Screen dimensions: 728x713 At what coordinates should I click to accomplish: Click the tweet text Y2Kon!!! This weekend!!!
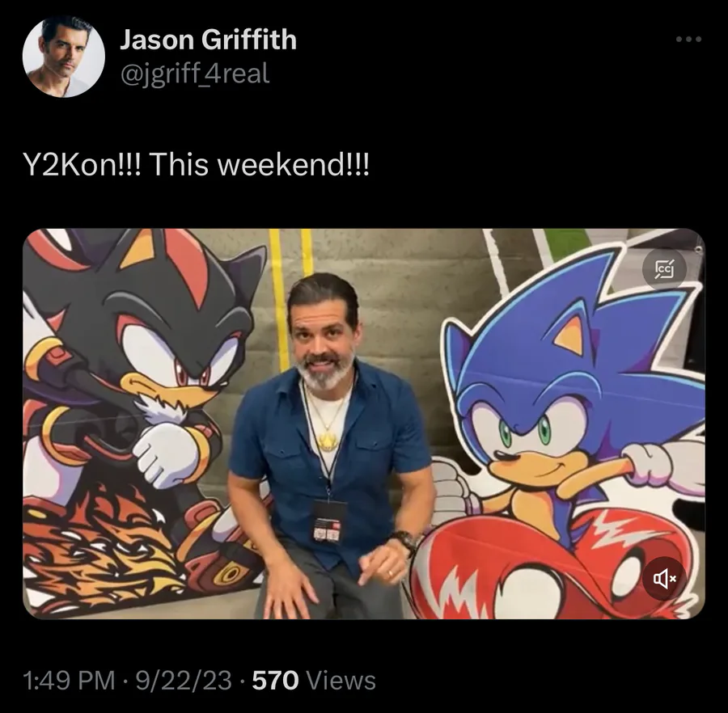pyautogui.click(x=196, y=164)
